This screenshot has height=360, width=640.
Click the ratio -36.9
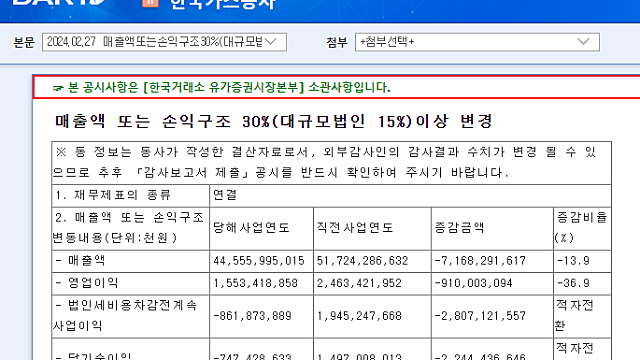click(573, 284)
